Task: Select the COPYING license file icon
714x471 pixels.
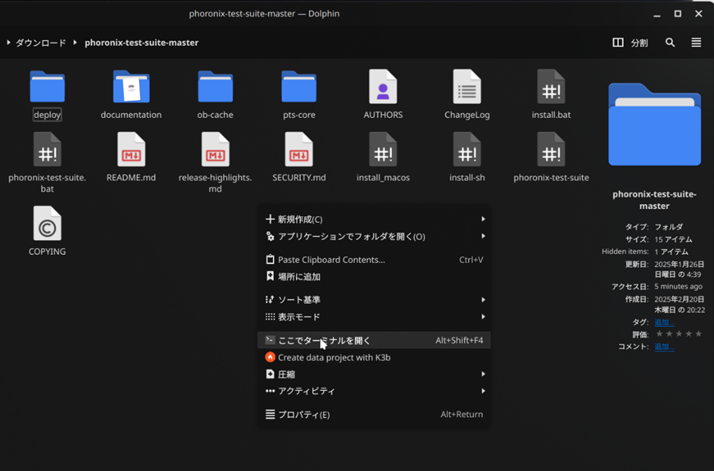Action: pos(47,223)
